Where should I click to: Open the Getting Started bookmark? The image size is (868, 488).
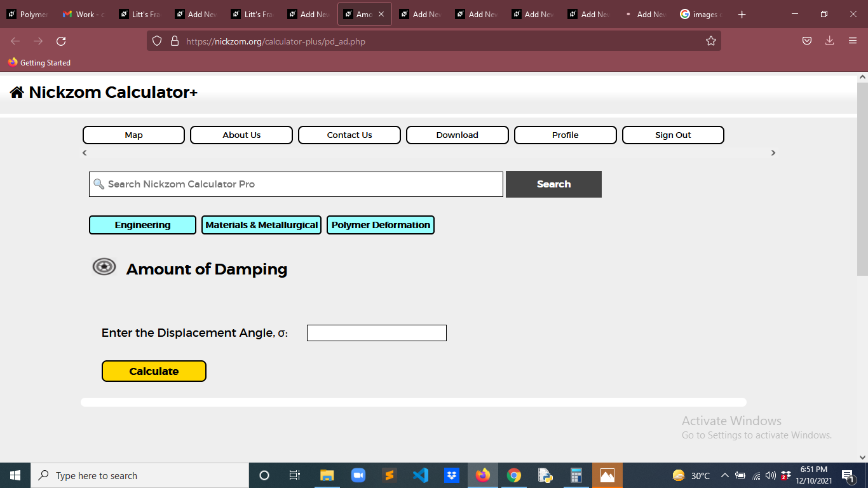[x=39, y=62]
